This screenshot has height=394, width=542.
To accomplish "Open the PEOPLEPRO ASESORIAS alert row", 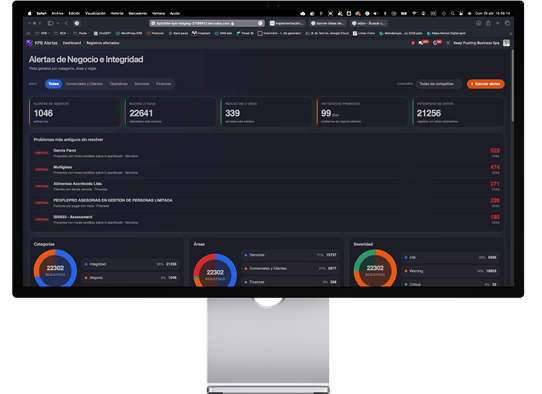I will 267,203.
